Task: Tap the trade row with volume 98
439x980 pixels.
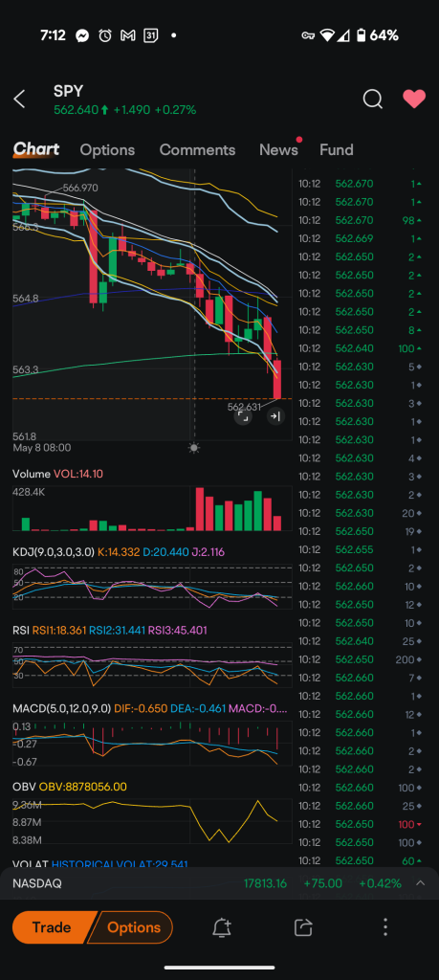Action: [x=361, y=220]
